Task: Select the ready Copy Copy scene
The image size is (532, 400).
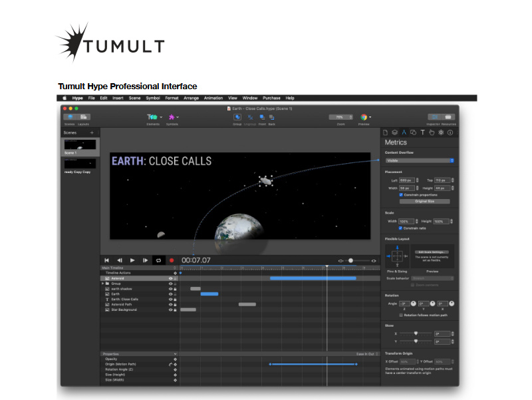Action: coord(80,164)
